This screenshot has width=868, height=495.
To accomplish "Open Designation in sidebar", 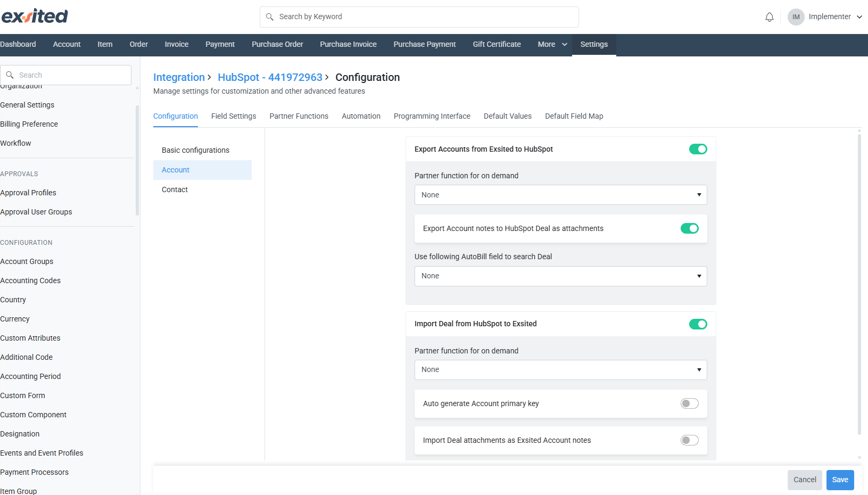I will click(x=20, y=434).
